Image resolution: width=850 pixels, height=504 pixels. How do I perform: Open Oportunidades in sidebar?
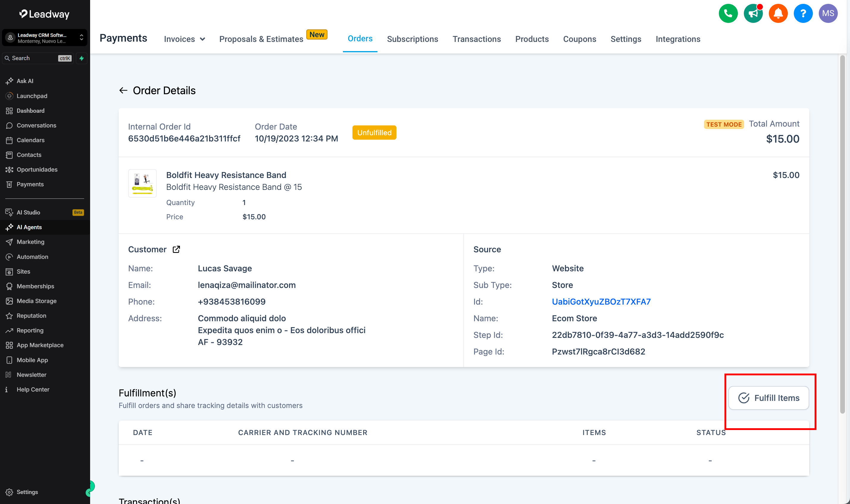pyautogui.click(x=45, y=169)
